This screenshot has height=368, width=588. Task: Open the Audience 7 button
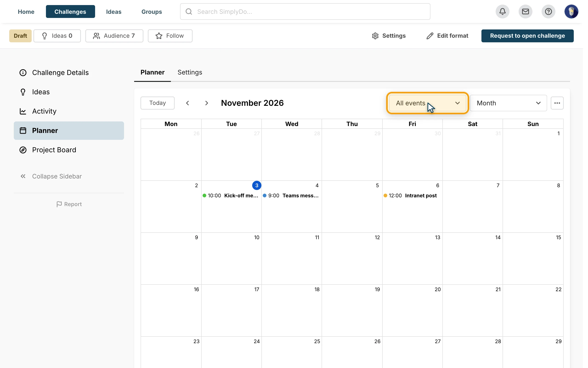[114, 36]
